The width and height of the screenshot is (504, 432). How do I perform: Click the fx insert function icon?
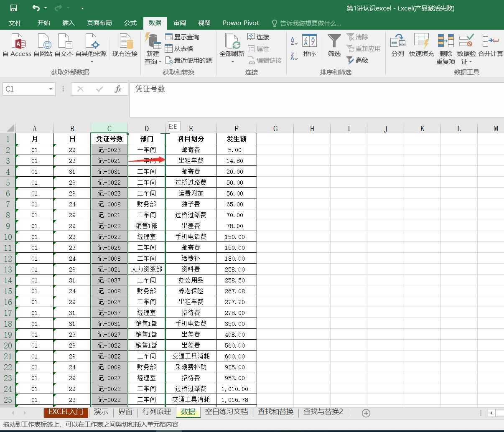tap(118, 89)
